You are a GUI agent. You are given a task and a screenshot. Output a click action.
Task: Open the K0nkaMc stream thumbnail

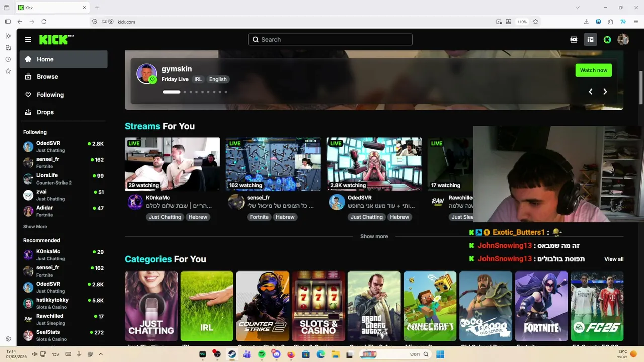click(172, 164)
